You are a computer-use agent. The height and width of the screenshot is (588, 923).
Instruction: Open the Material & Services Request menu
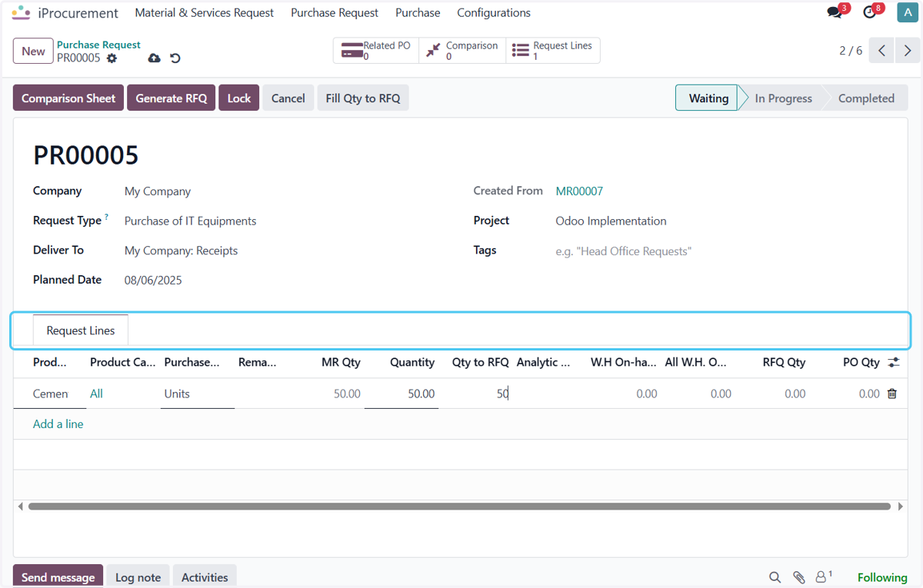205,13
